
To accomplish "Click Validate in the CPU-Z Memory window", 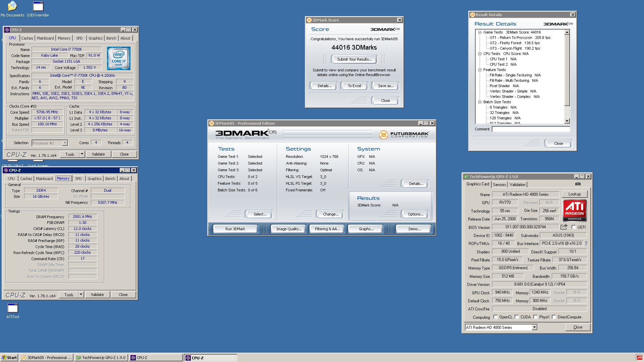I will click(97, 295).
